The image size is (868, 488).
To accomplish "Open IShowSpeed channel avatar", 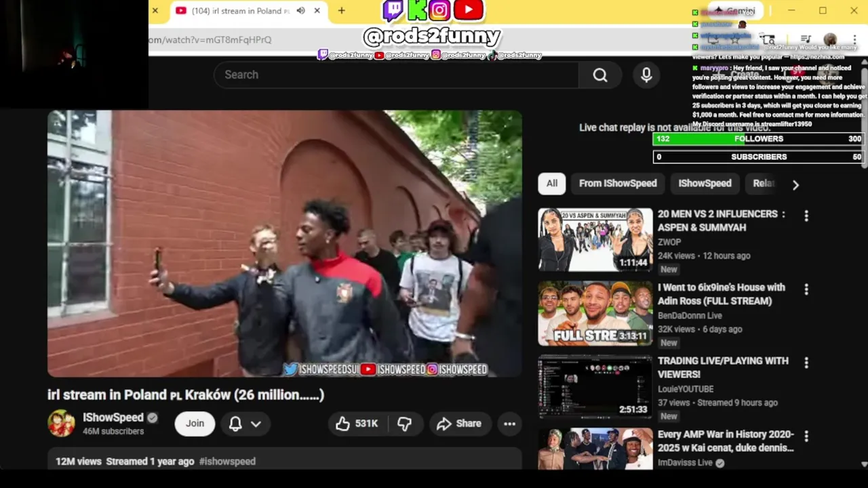I will (x=61, y=423).
